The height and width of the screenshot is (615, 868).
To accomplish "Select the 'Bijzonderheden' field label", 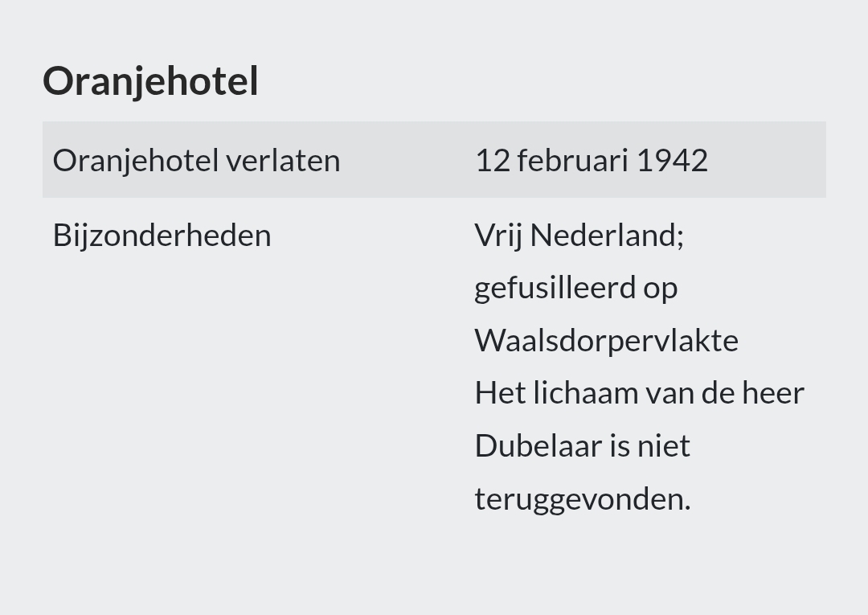I will (x=162, y=236).
